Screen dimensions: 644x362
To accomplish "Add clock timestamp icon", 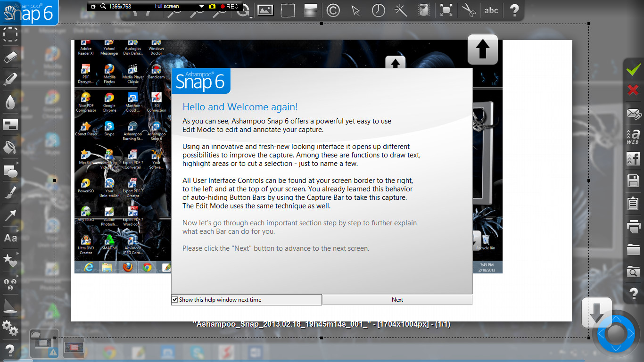I will (379, 10).
